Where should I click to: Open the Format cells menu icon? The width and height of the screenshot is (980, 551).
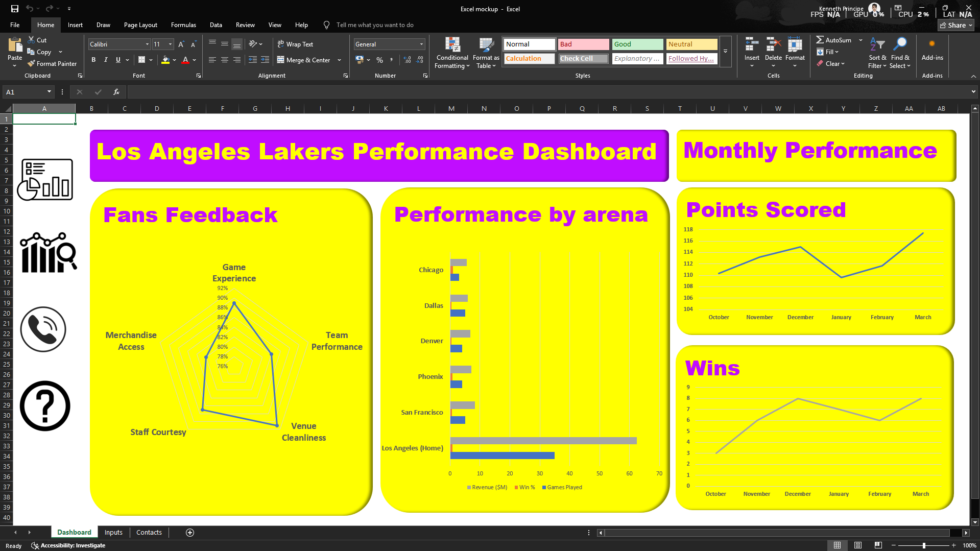(795, 45)
